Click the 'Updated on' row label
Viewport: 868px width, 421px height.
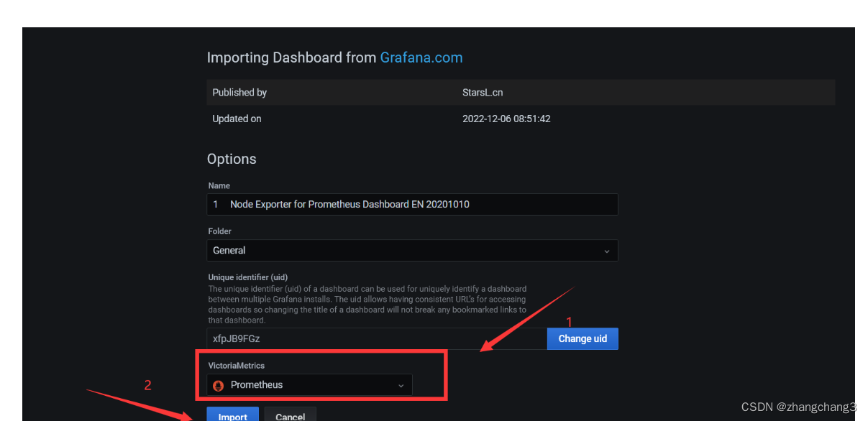coord(237,119)
